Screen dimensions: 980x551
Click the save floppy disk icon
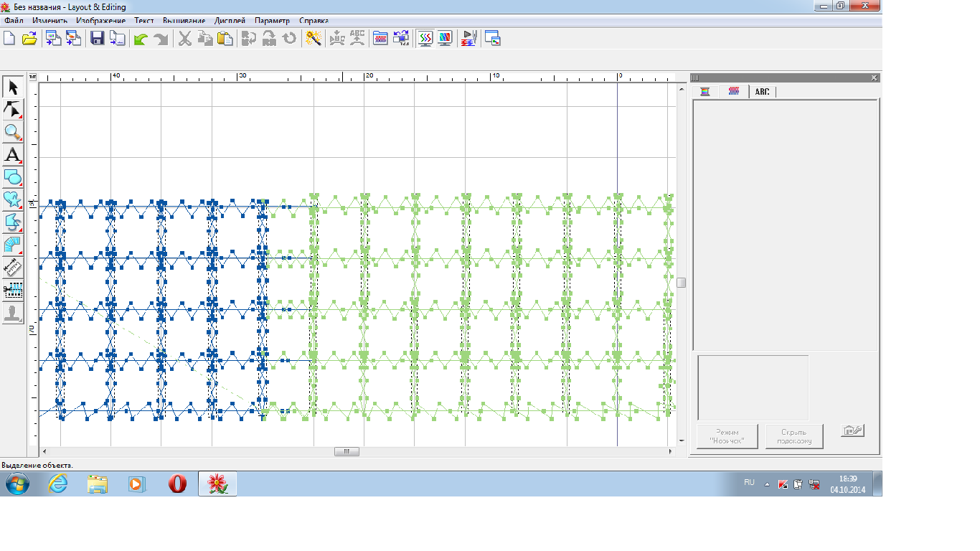coord(97,39)
